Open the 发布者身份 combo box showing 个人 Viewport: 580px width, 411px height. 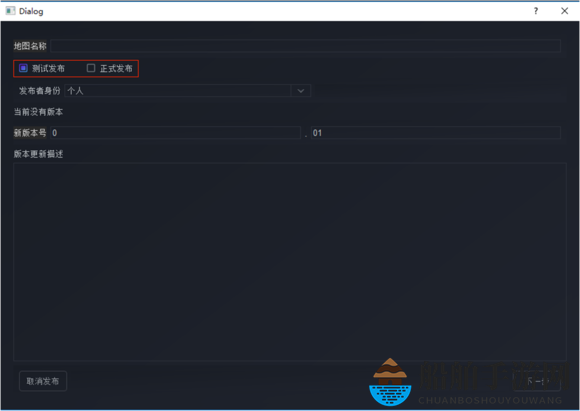pos(188,91)
